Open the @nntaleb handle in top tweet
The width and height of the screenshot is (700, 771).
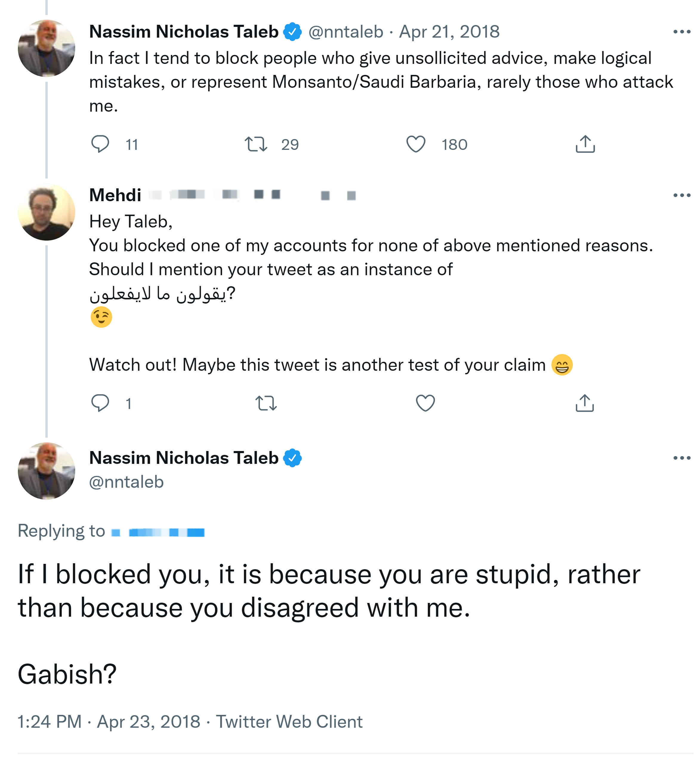[346, 32]
